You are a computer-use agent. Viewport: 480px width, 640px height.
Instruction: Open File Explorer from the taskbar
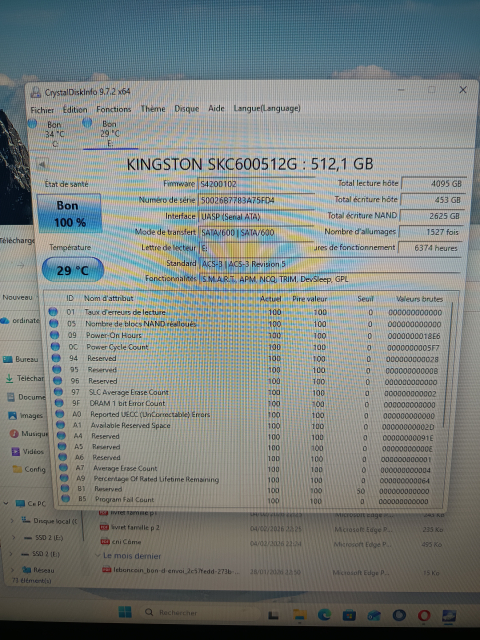[300, 615]
